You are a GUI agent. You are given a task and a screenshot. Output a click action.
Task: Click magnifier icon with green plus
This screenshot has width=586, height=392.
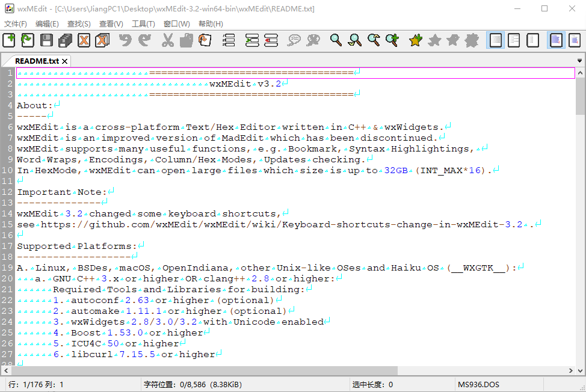[x=392, y=40]
